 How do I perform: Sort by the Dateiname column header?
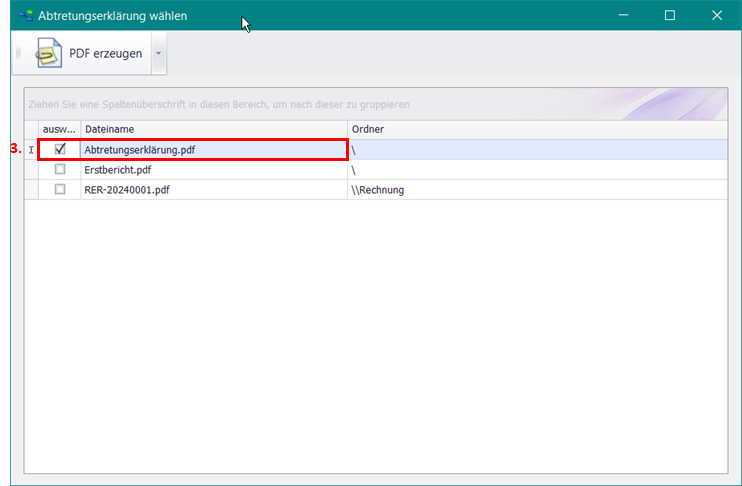[x=213, y=129]
